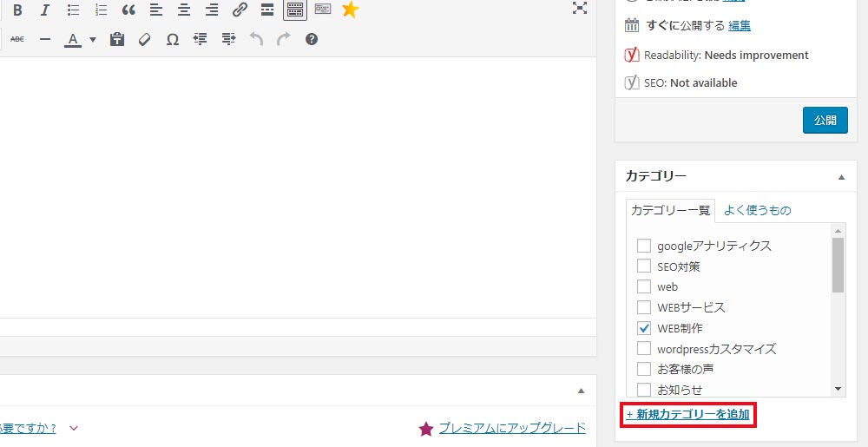This screenshot has width=868, height=447.
Task: Decrease the indent
Action: [201, 39]
